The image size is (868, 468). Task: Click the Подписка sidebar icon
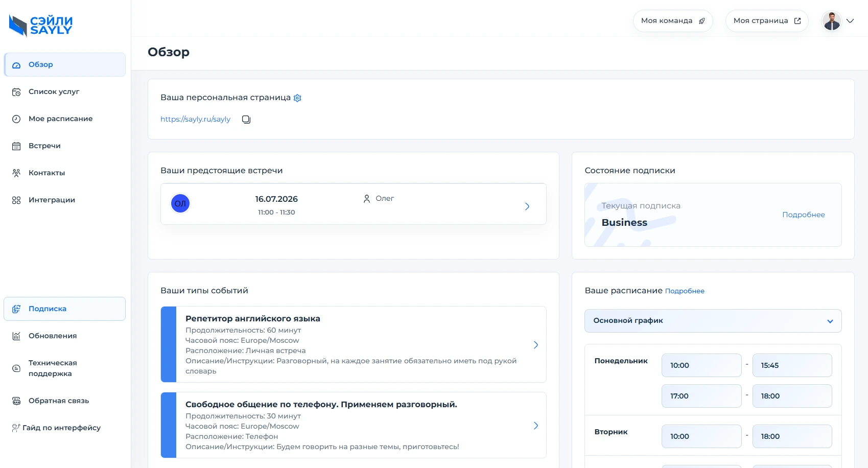click(x=16, y=309)
